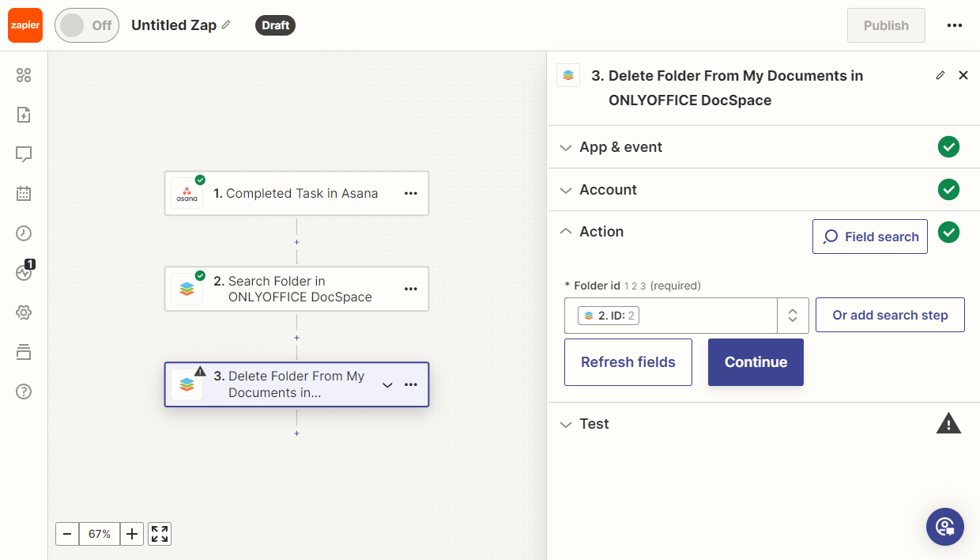This screenshot has height=560, width=980.
Task: Zoom in with the plus button
Action: [132, 534]
